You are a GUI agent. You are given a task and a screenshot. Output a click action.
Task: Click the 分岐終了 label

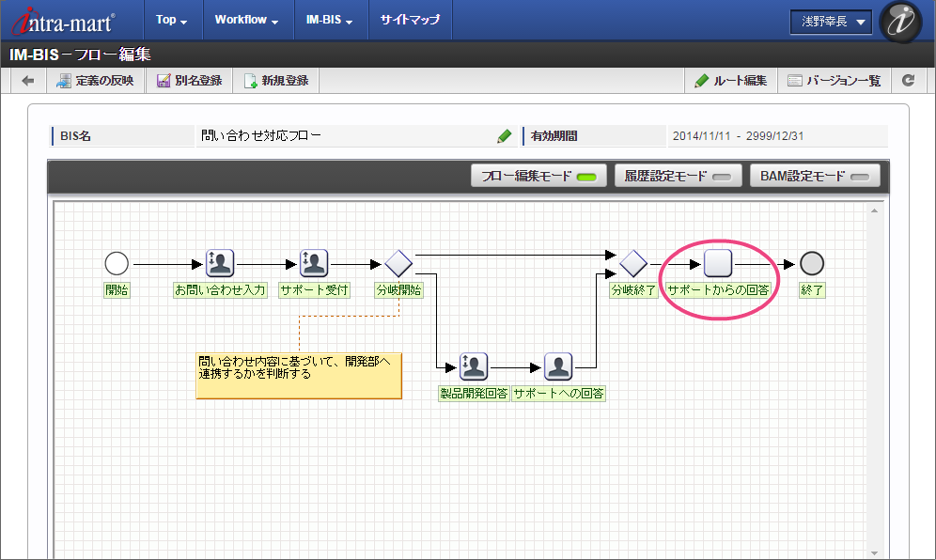(633, 290)
